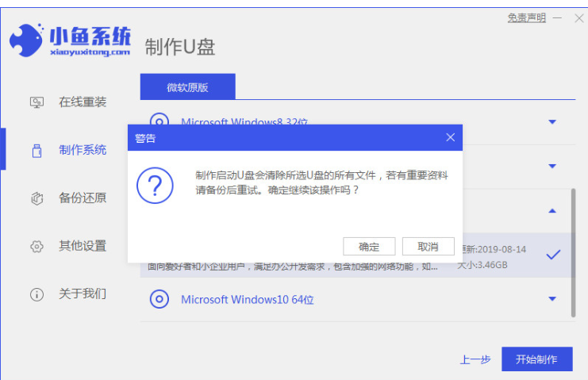
Task: Open the 免责声明 link
Action: (x=526, y=17)
